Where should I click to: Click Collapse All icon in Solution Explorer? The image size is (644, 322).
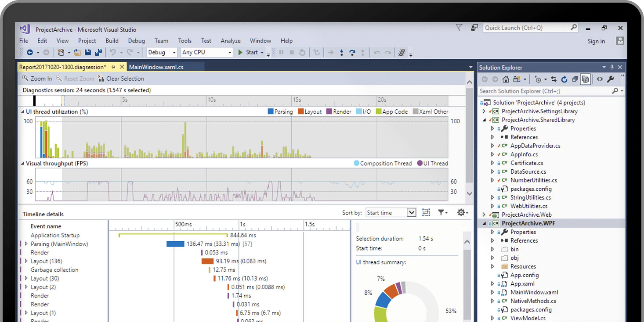point(575,79)
